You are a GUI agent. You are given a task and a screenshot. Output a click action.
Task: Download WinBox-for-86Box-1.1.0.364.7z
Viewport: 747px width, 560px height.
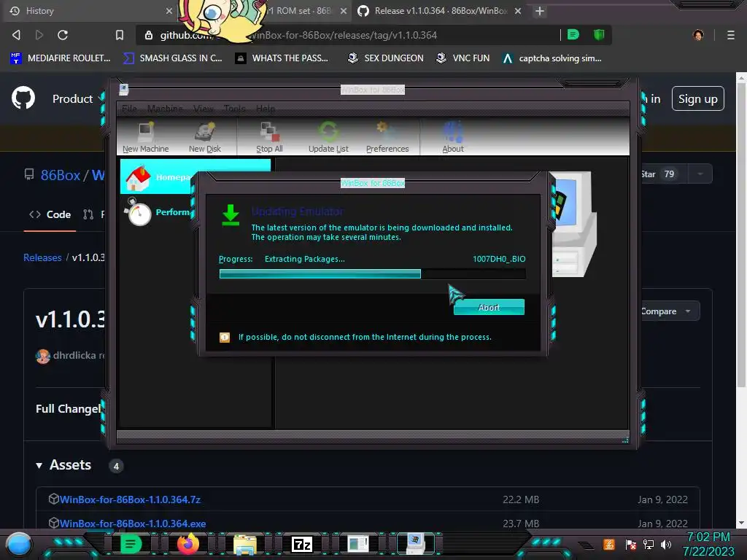tap(130, 499)
